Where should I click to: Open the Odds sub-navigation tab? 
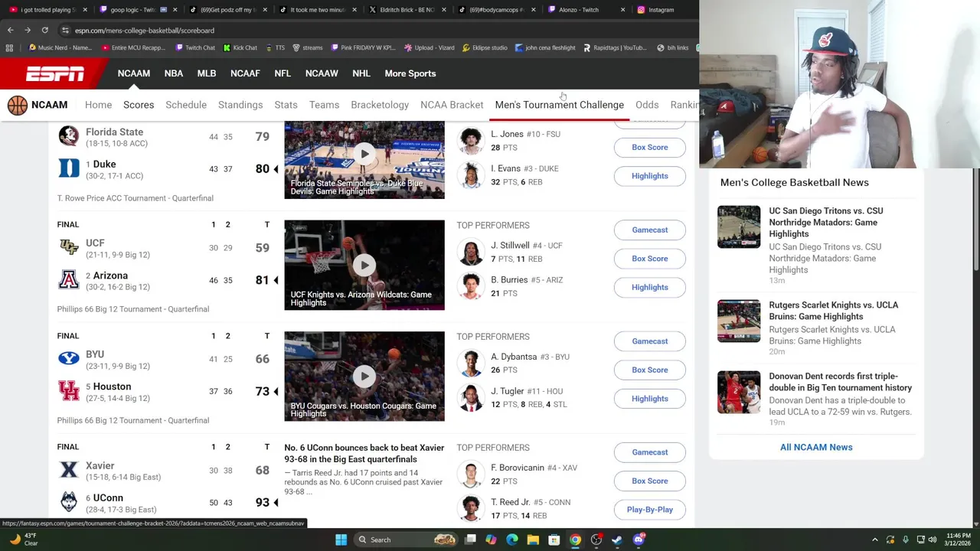click(647, 105)
